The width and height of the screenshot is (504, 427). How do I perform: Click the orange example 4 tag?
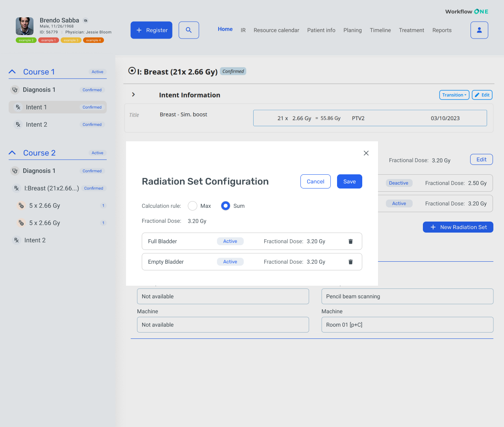click(93, 40)
